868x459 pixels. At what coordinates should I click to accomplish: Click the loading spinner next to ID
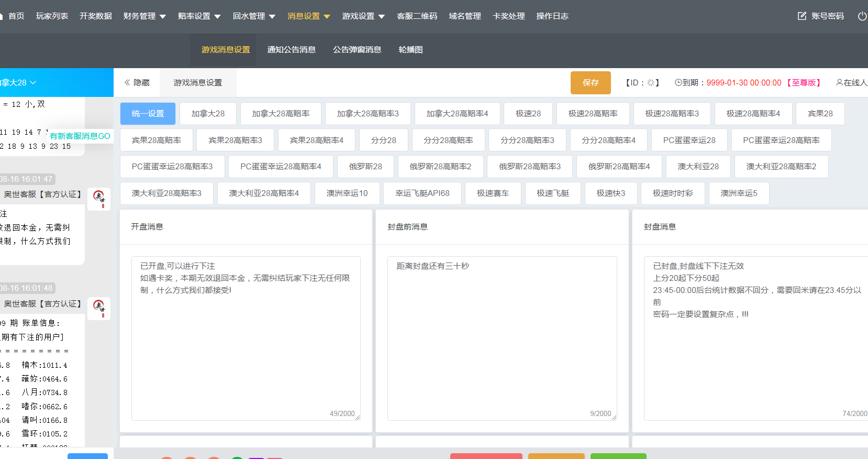[x=651, y=83]
